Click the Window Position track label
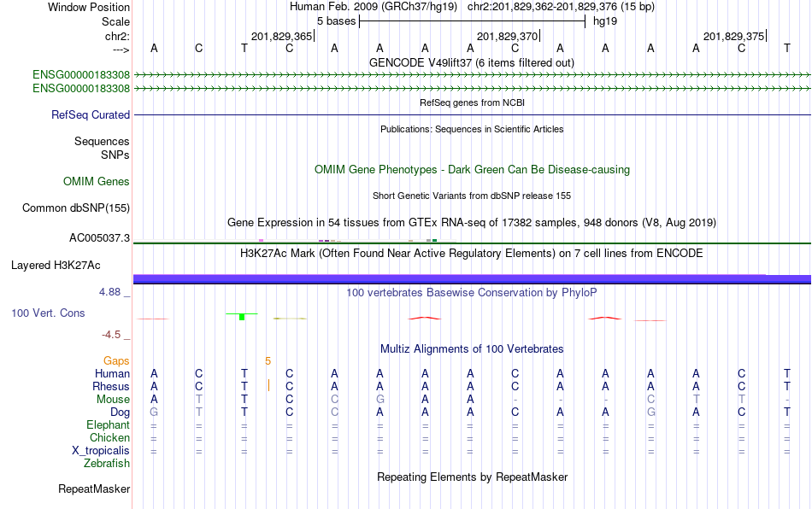 tap(89, 7)
